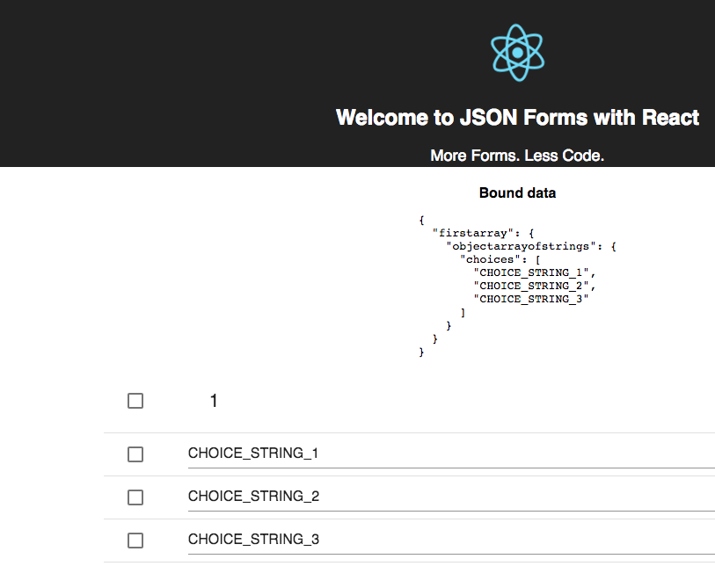
Task: Click the table column header labeled 1
Action: pyautogui.click(x=214, y=401)
